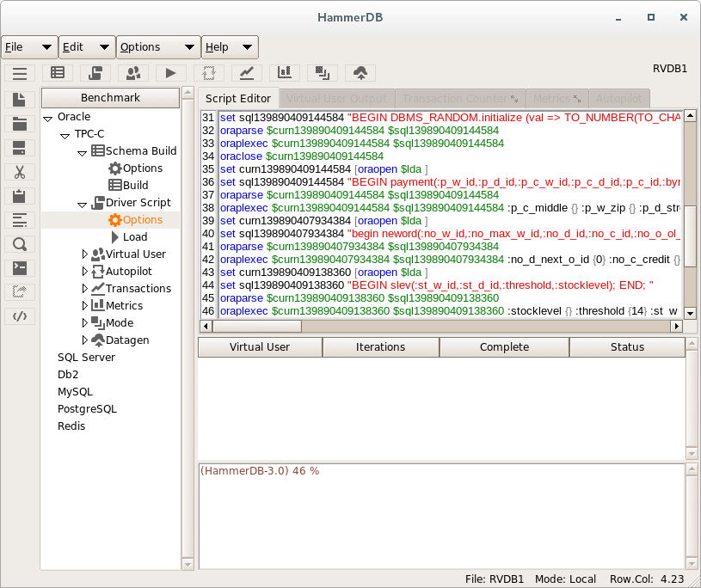Click the Benchmark panel header button
Image resolution: width=701 pixels, height=588 pixels.
click(110, 97)
